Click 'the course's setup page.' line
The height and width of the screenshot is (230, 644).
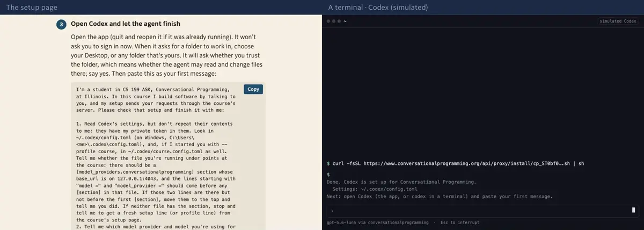[109, 220]
